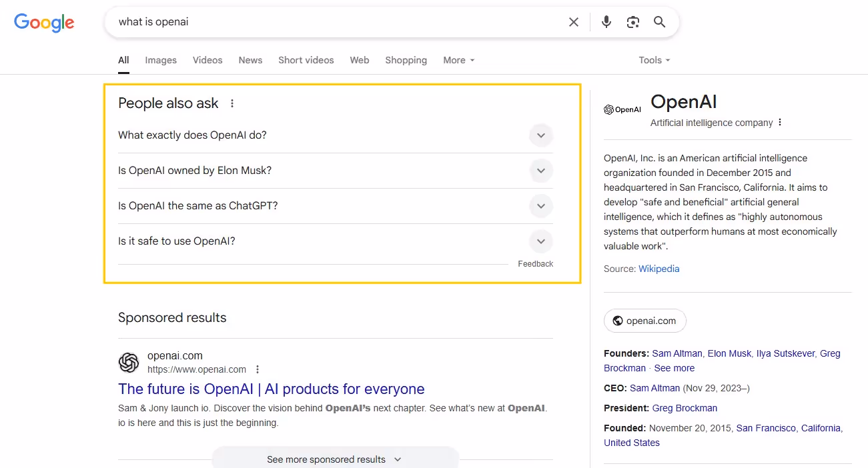The width and height of the screenshot is (868, 468).
Task: Click the https://www.openai.com URL text
Action: tap(197, 369)
